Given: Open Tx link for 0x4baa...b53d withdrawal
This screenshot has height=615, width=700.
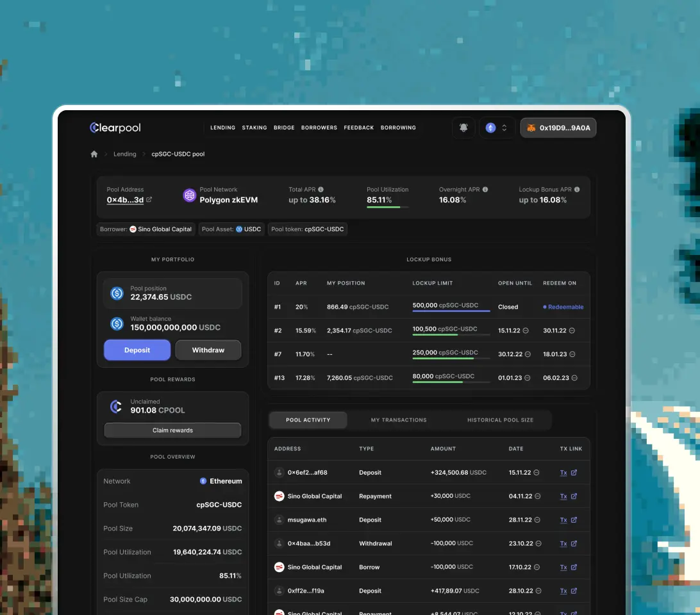Looking at the screenshot, I should click(563, 544).
